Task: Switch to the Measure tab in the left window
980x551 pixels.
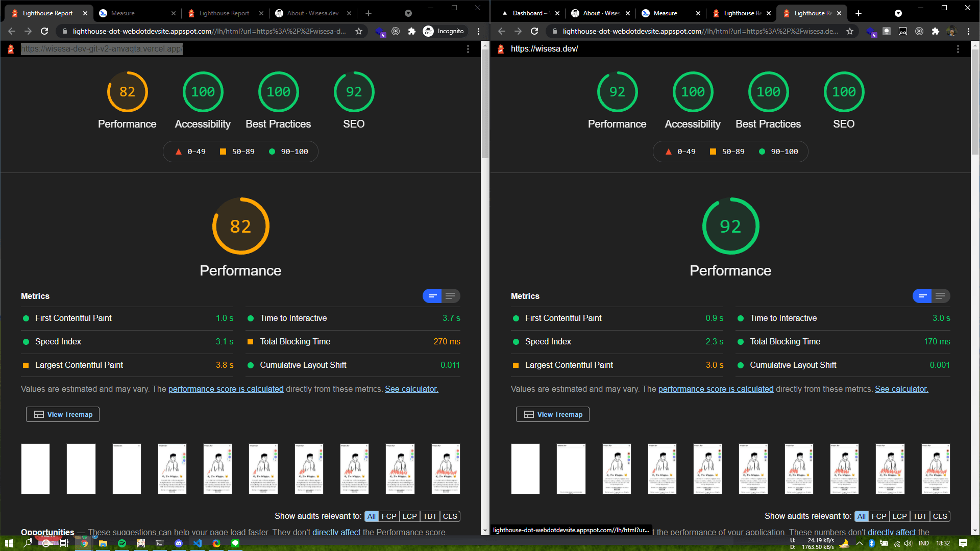Action: pos(137,13)
